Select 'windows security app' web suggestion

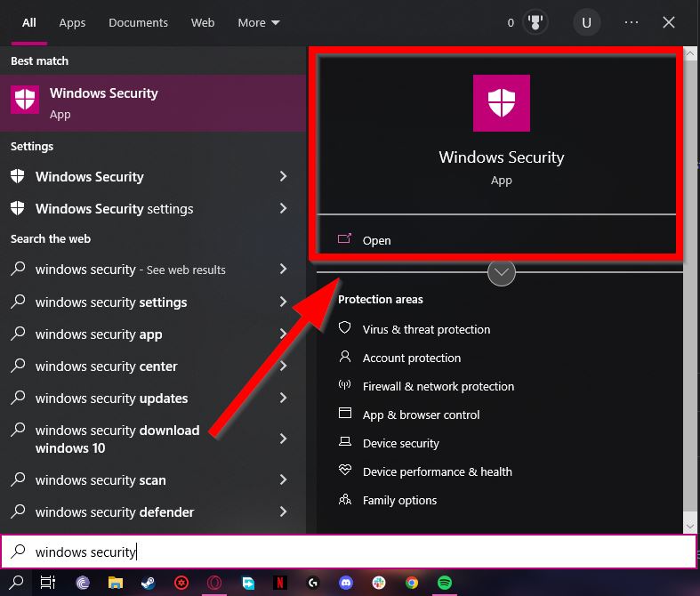pyautogui.click(x=153, y=334)
